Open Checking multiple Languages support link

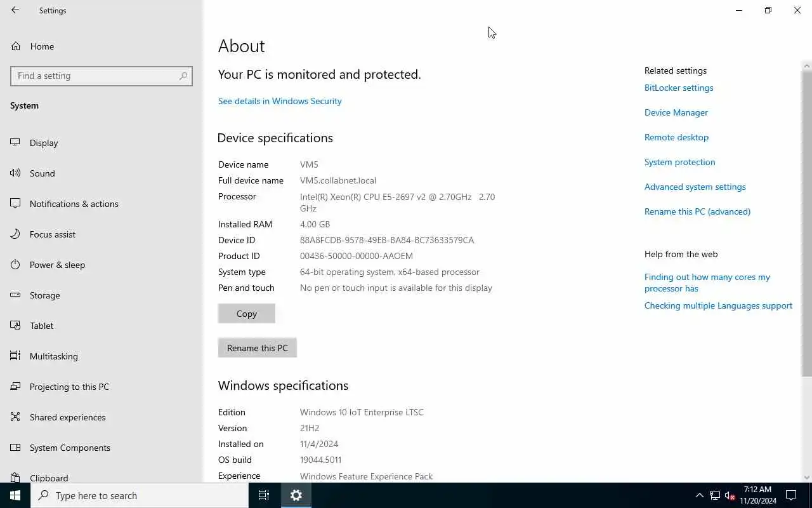[x=718, y=305]
